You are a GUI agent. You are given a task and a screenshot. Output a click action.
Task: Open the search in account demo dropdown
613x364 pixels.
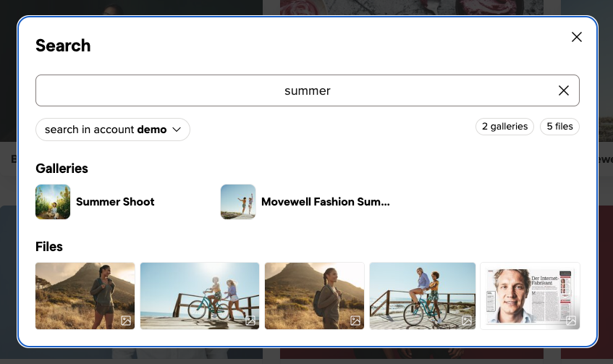point(113,130)
